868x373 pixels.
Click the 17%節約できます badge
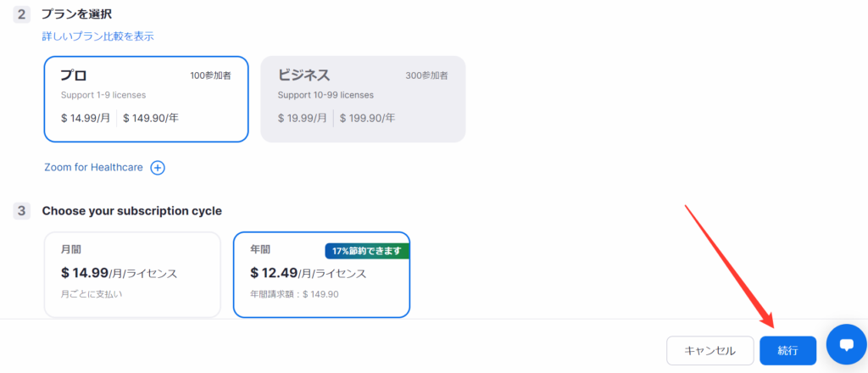(367, 251)
